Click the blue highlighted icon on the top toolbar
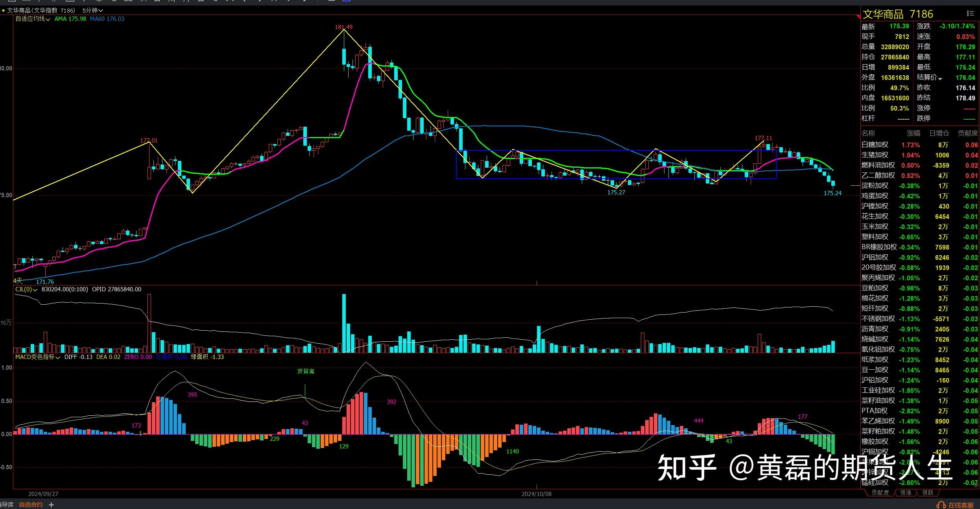 click(346, 1)
